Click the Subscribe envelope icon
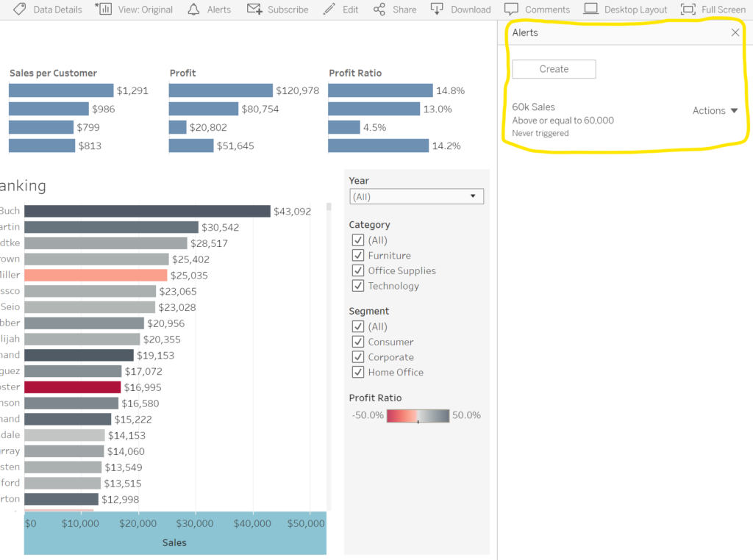Viewport: 753px width, 560px height. tap(254, 10)
